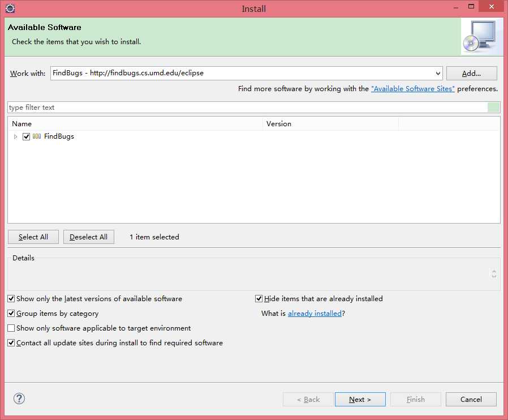Viewport: 508px width, 420px height.
Task: Open the Work with site dropdown arrow
Action: [438, 73]
